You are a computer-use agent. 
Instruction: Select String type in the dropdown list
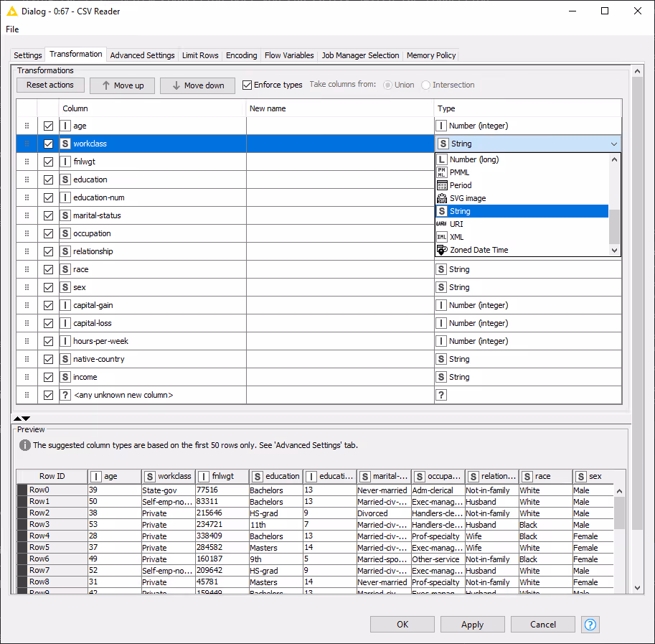[x=522, y=211]
